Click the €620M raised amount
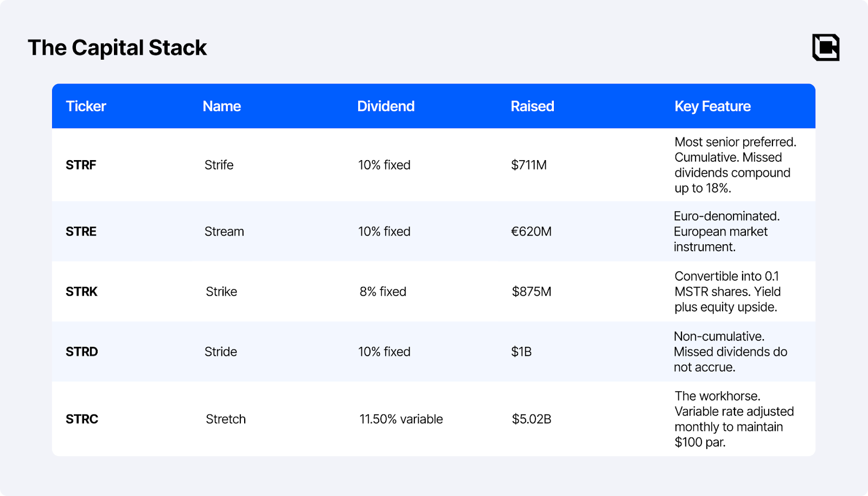This screenshot has height=496, width=868. 531,232
